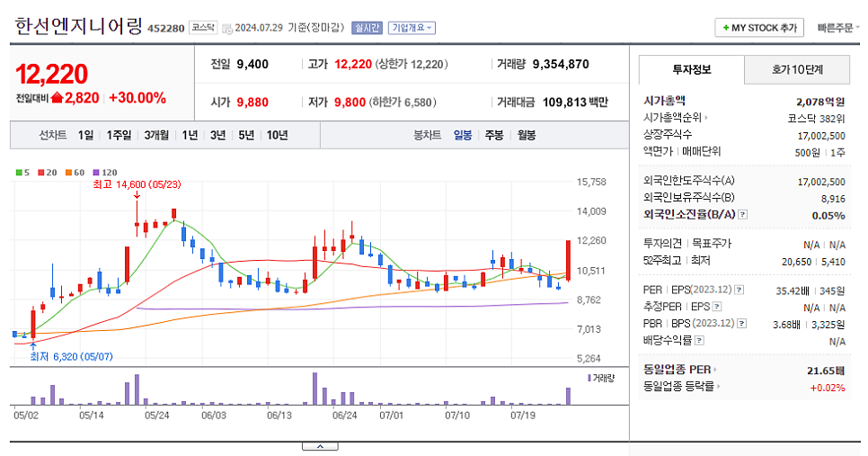Click the 3.68배 PBR value
Viewport: 868px width, 456px height.
[786, 325]
